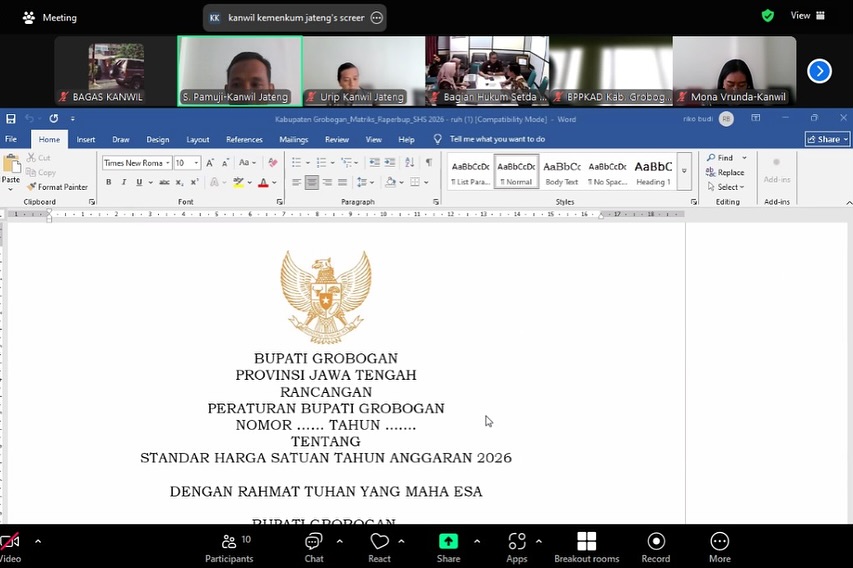Viewport: 853px width, 568px height.
Task: Open the Zoom Chat panel
Action: pos(313,541)
